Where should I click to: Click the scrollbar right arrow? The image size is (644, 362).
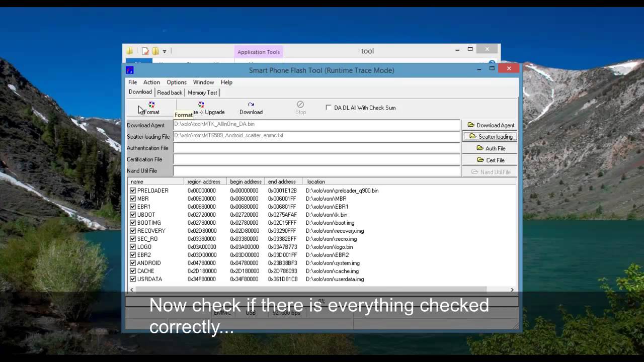[x=512, y=290]
